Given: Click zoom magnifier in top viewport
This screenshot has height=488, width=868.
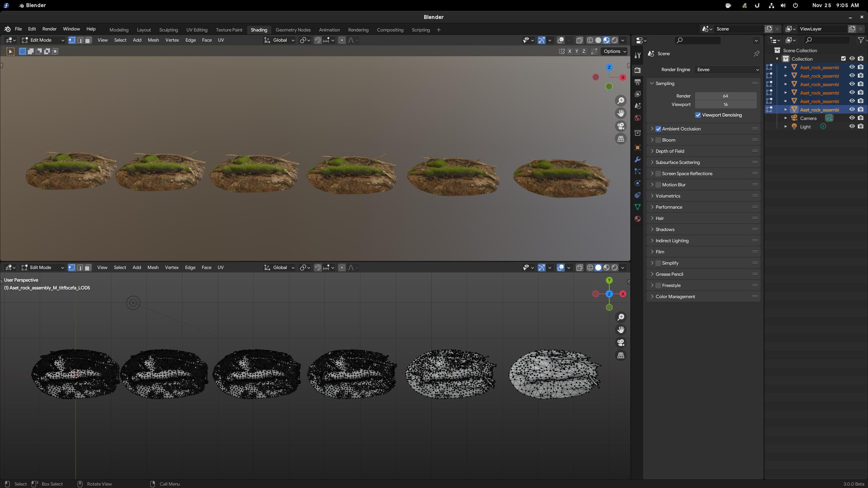Looking at the screenshot, I should [x=621, y=101].
